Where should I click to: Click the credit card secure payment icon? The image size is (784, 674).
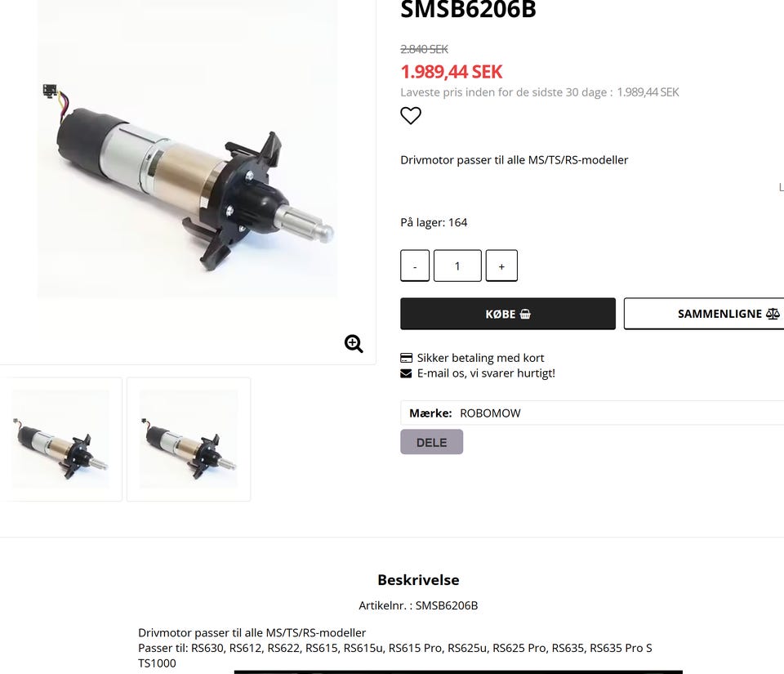click(x=406, y=358)
